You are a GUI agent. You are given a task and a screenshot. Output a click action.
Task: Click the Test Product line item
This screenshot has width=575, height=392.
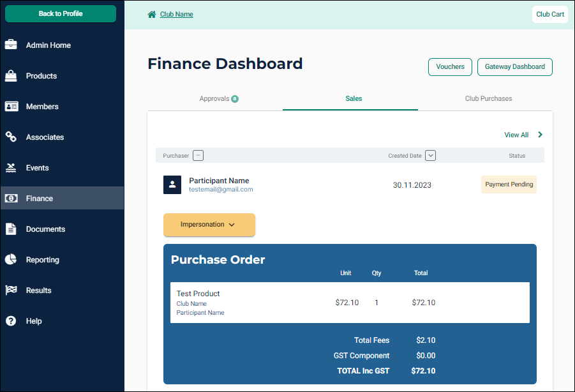pyautogui.click(x=350, y=303)
